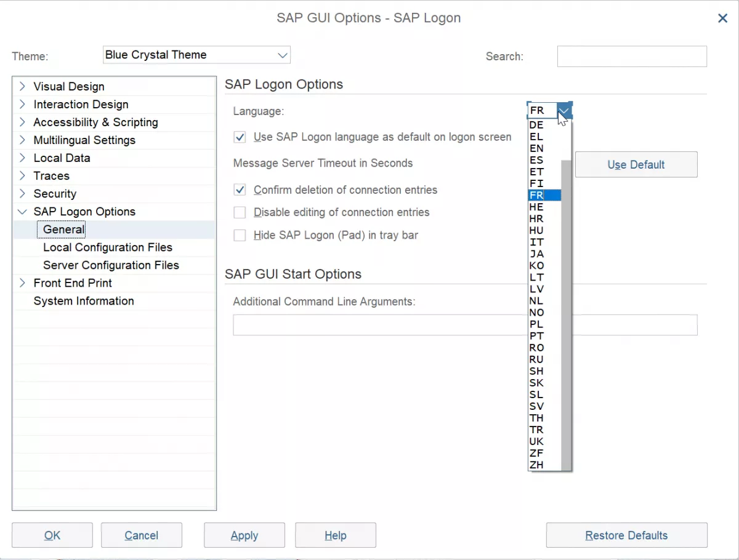Expand the Local Data node
This screenshot has width=739, height=560.
23,158
